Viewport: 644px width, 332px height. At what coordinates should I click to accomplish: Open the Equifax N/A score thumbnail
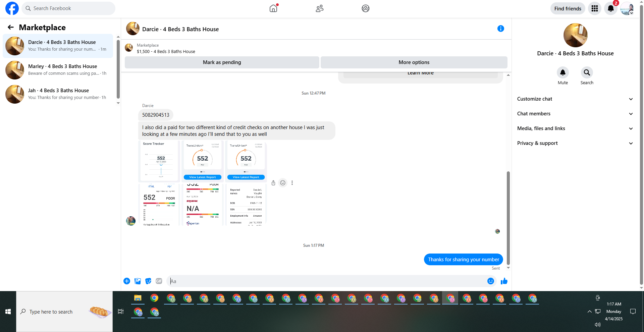pyautogui.click(x=203, y=204)
